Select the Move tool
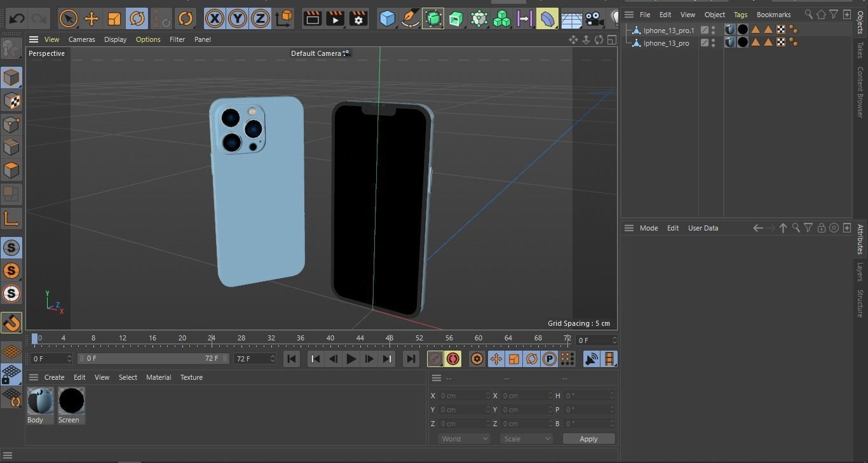The image size is (868, 463). point(92,18)
